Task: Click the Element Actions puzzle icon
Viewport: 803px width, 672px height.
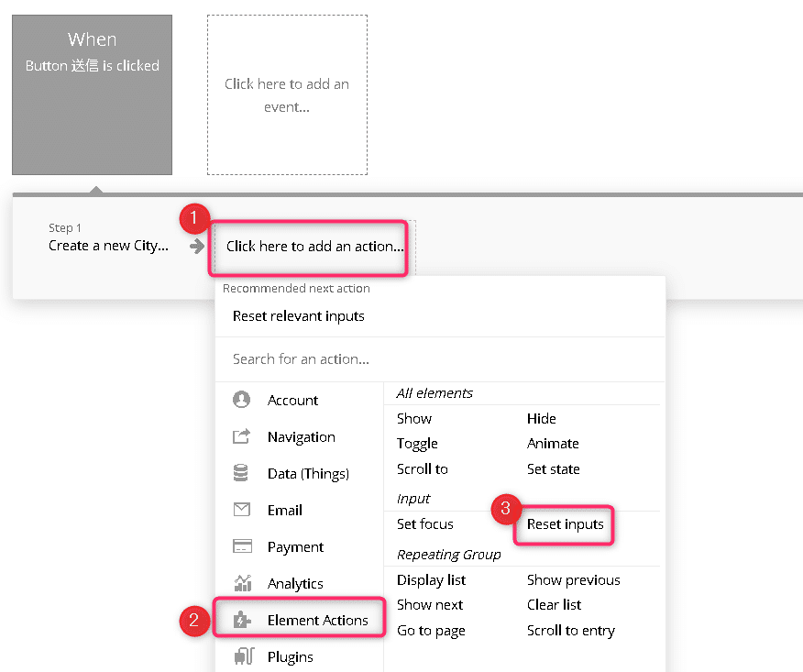Action: click(242, 620)
